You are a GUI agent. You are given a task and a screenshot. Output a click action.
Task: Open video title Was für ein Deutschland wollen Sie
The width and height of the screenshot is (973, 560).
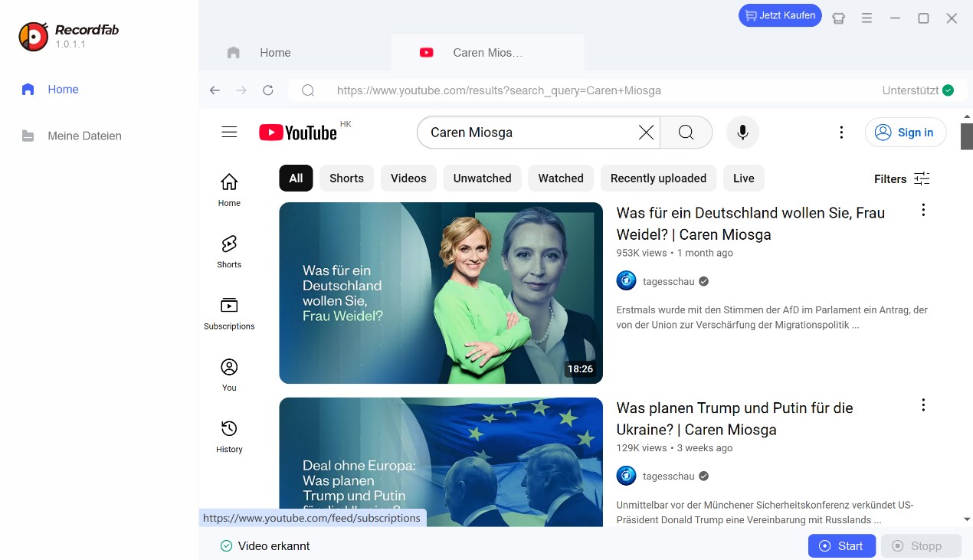pos(751,224)
